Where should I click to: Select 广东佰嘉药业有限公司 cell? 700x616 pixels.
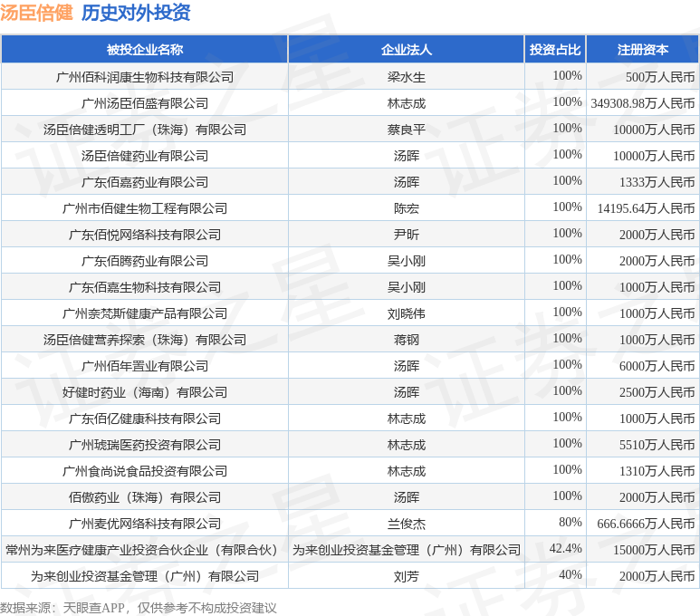pyautogui.click(x=145, y=182)
